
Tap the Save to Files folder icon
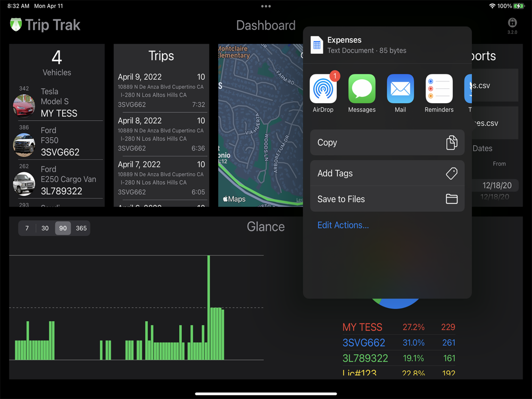coord(452,199)
